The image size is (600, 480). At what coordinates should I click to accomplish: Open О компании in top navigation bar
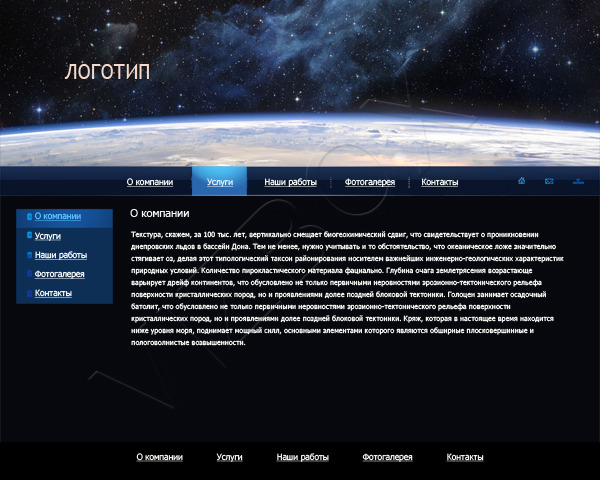(150, 182)
